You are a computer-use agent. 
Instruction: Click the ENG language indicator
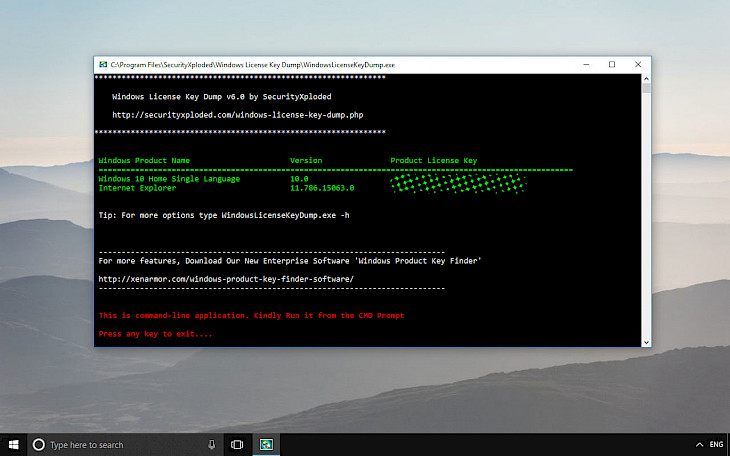pyautogui.click(x=716, y=445)
